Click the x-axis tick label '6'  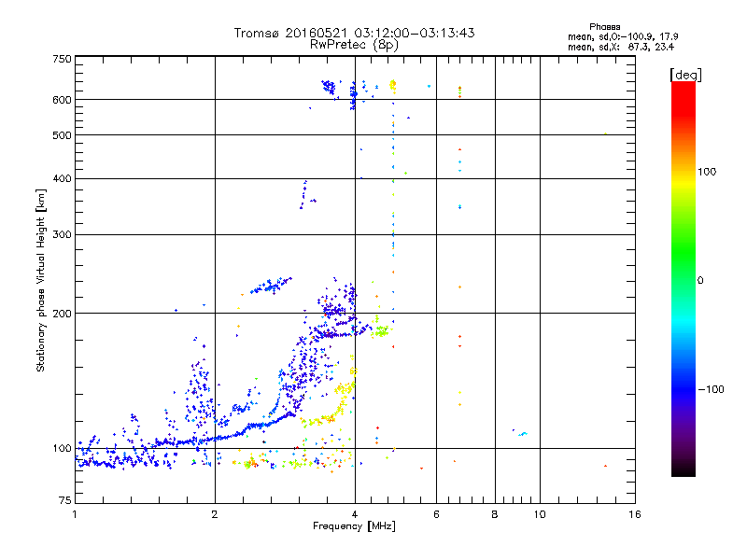tap(436, 514)
